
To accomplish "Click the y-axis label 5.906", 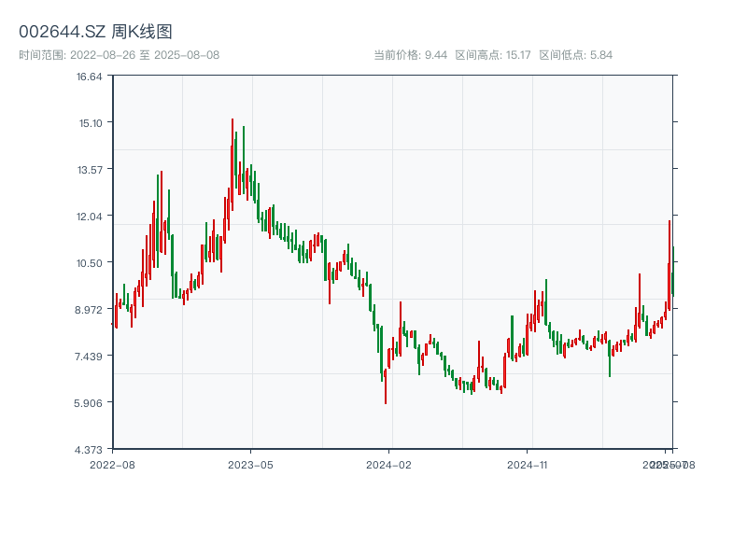I will click(x=88, y=403).
